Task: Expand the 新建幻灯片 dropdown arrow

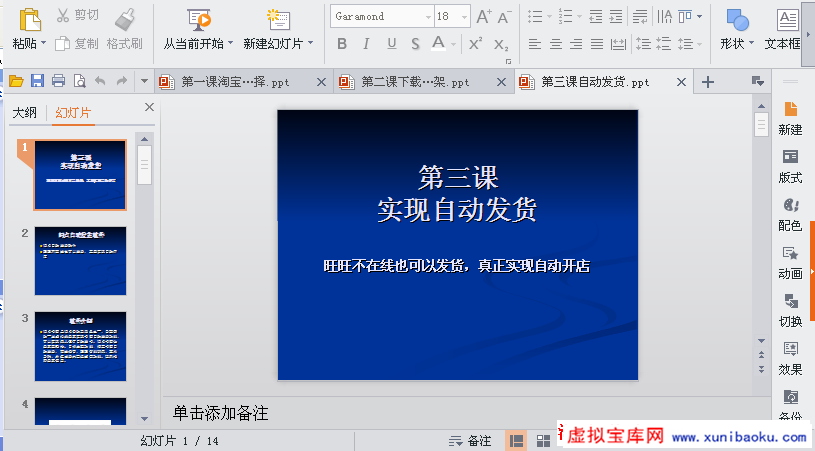Action: (x=311, y=44)
